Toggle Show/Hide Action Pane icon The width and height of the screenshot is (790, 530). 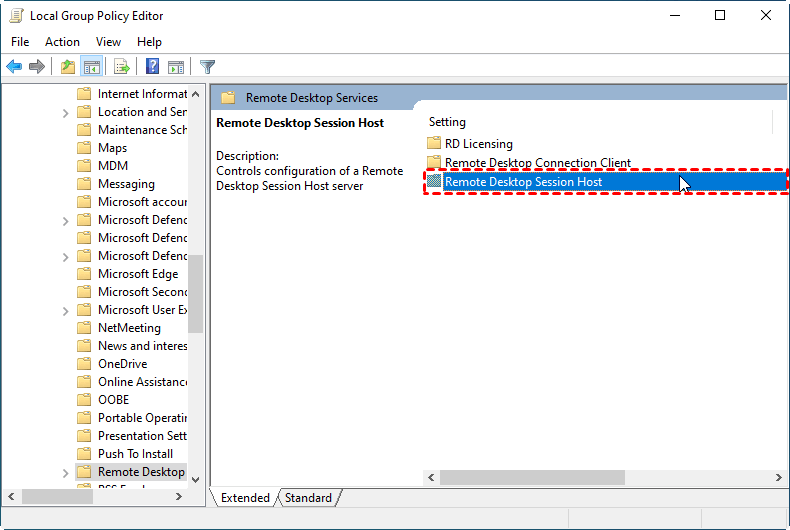[176, 67]
